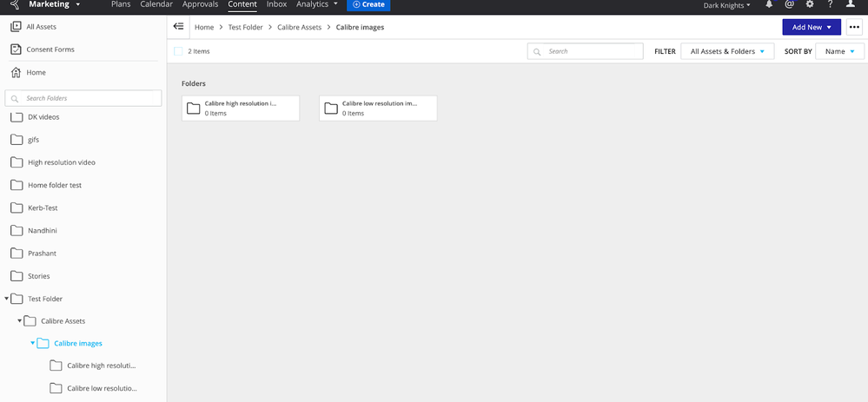The image size is (868, 402).
Task: Collapse the Calibre Assets tree node
Action: (20, 321)
